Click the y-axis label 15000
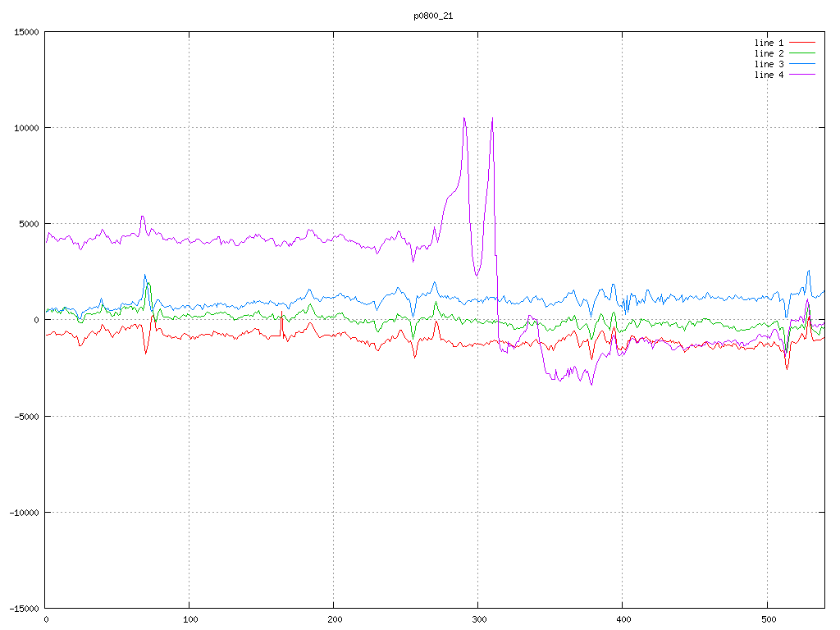840x630 pixels. [27, 32]
